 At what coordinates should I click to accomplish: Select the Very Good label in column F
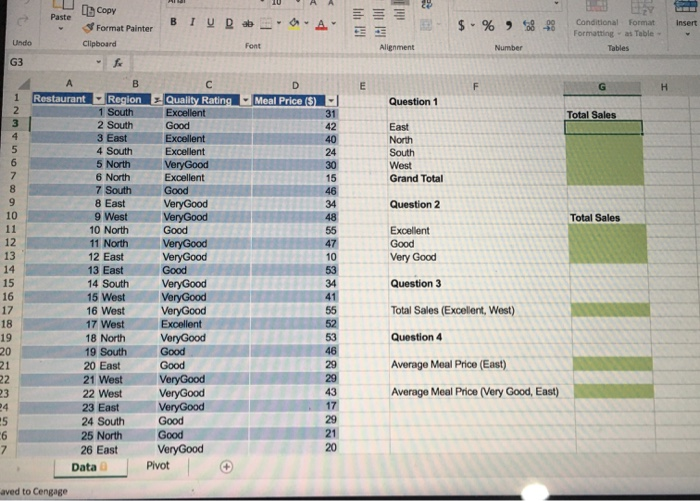413,257
